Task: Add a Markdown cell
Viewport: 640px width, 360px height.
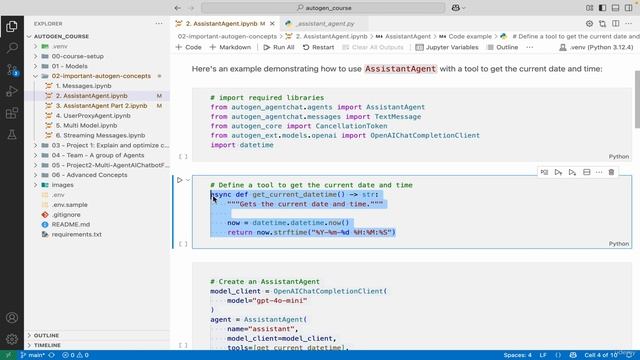Action: click(x=230, y=47)
